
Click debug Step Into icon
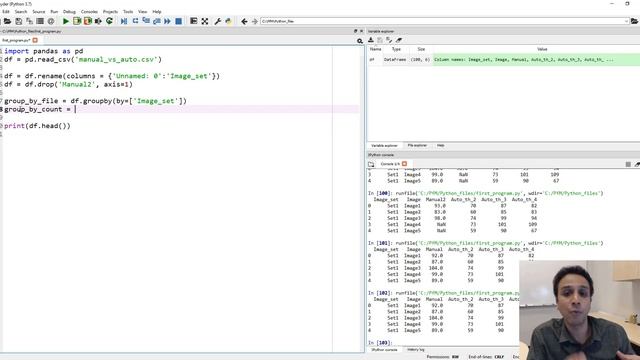pos(146,21)
